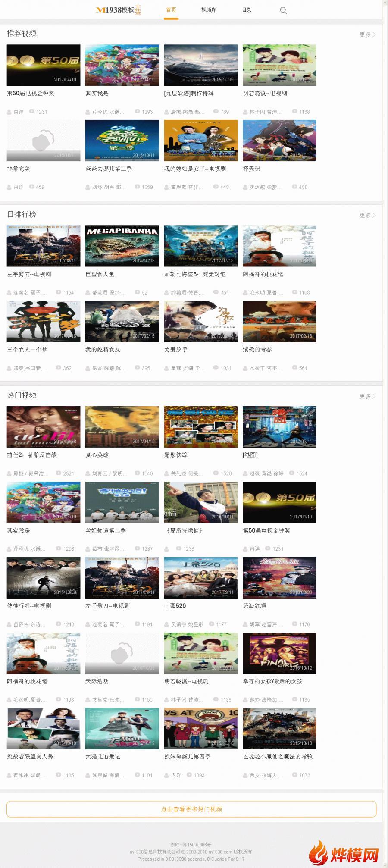Click the 真心英雄 title link

point(97,454)
